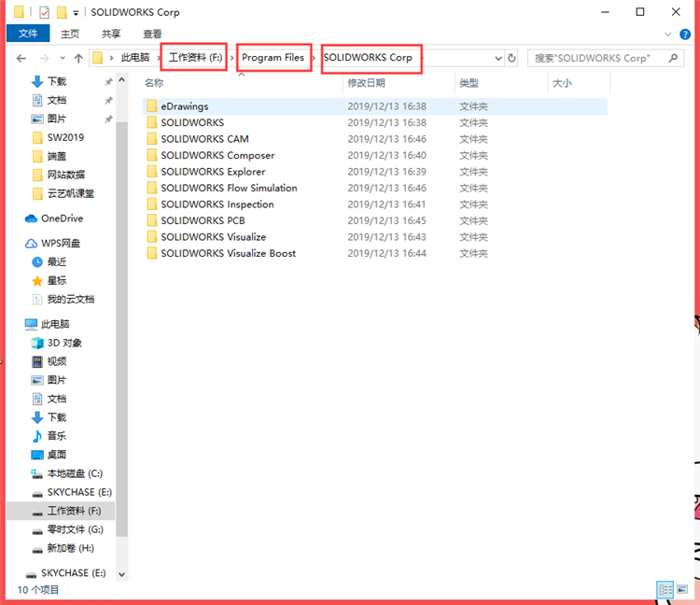
Task: Open the recent locations dropdown arrow
Action: [63, 58]
